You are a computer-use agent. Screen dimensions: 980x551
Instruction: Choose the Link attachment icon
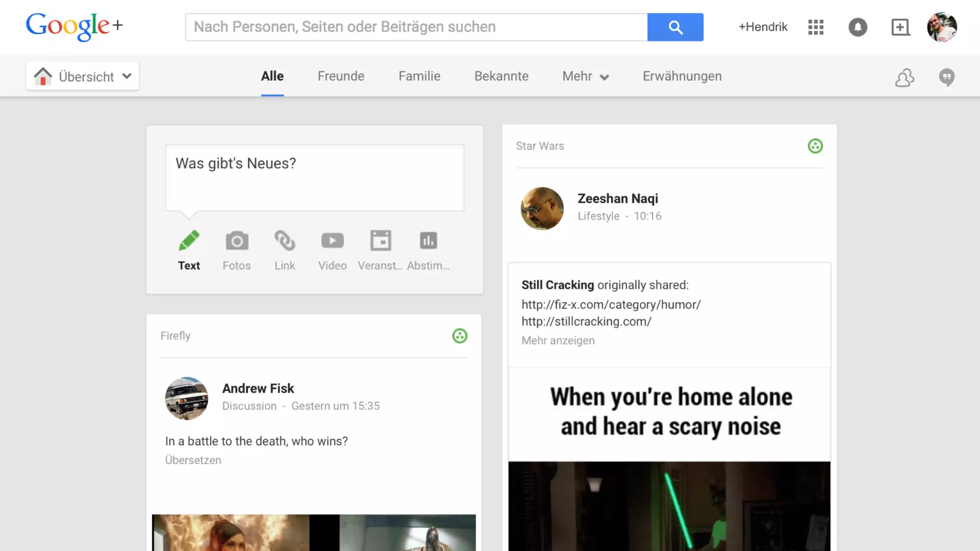click(x=285, y=241)
